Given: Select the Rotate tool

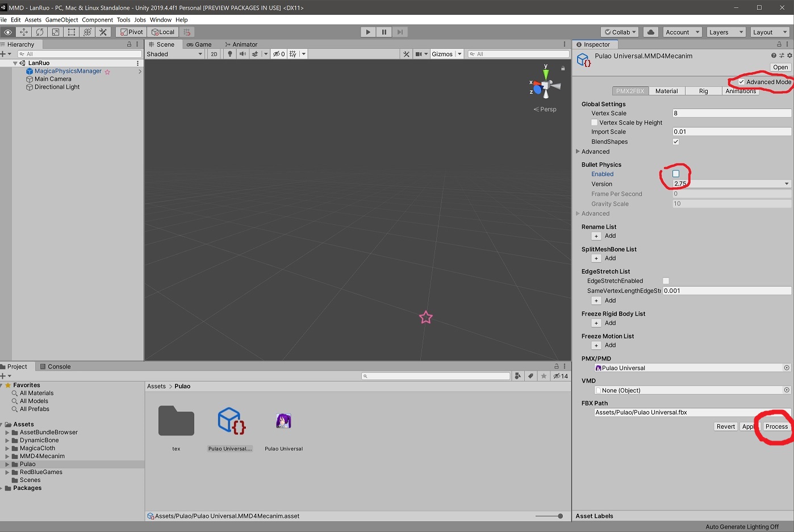Looking at the screenshot, I should coord(39,32).
